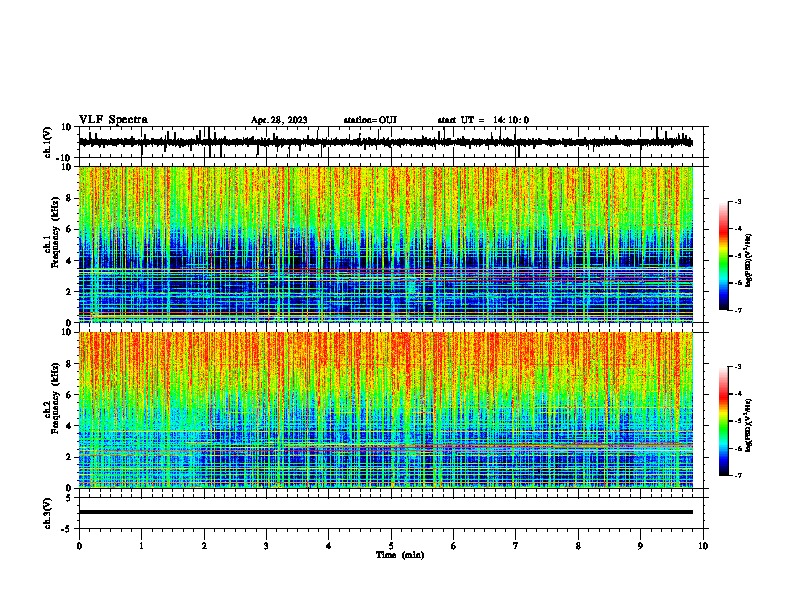Click the ch.1 spectrogram frequency tick "2"
The height and width of the screenshot is (612, 792).
pyautogui.click(x=70, y=292)
